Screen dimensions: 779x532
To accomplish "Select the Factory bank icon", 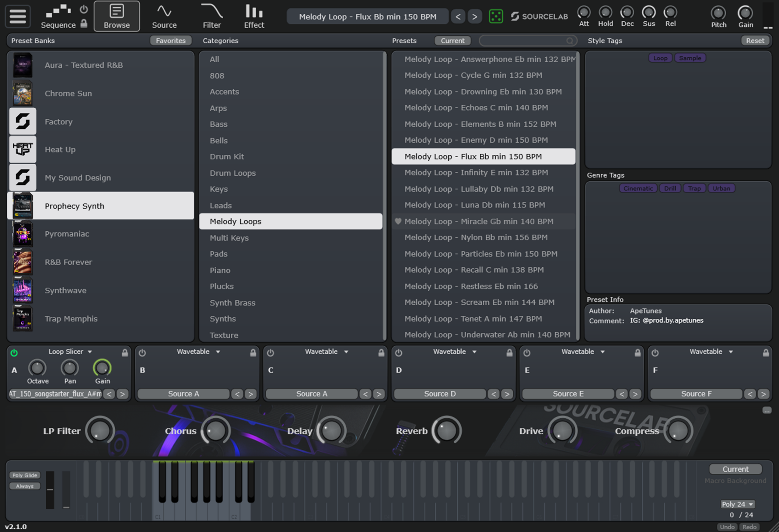I will point(23,121).
